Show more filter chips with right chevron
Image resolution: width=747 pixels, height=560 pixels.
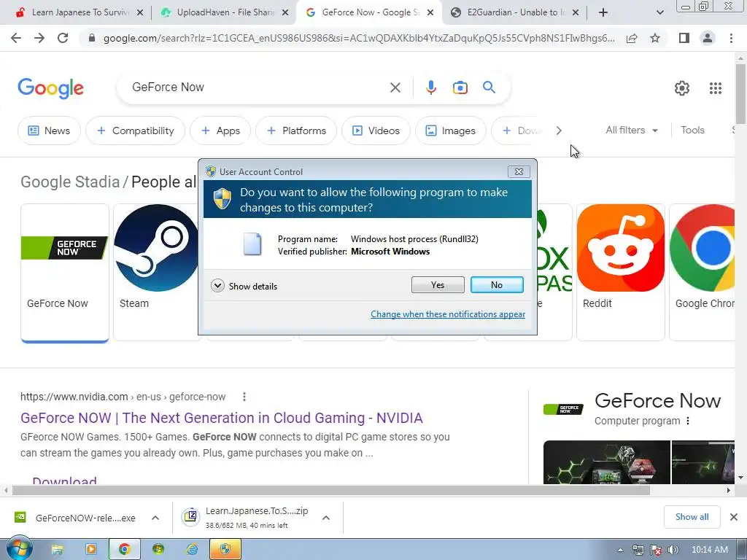559,131
